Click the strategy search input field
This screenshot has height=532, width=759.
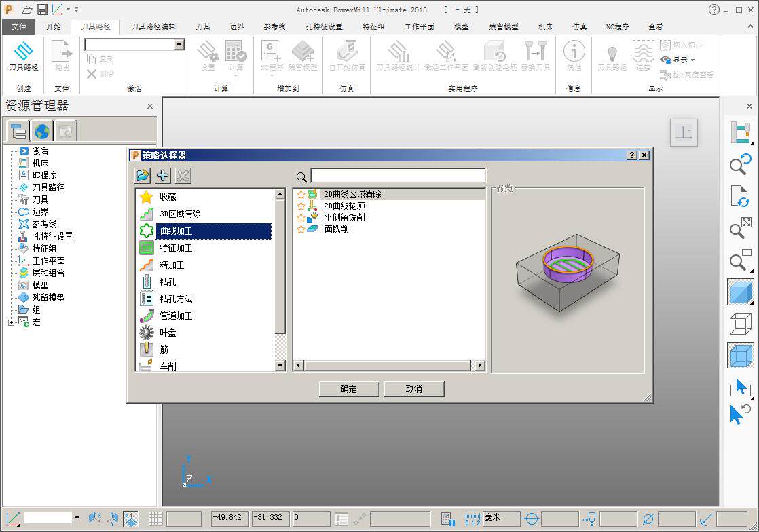click(x=398, y=176)
